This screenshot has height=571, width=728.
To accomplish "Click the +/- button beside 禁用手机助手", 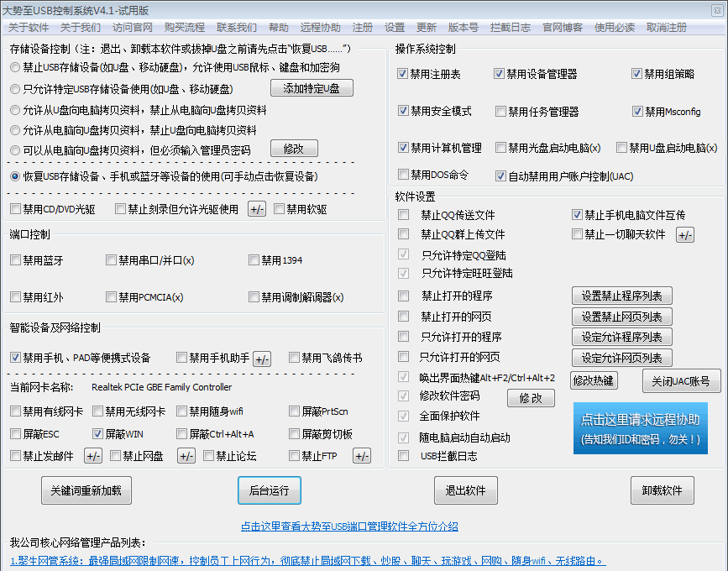I will click(x=262, y=359).
